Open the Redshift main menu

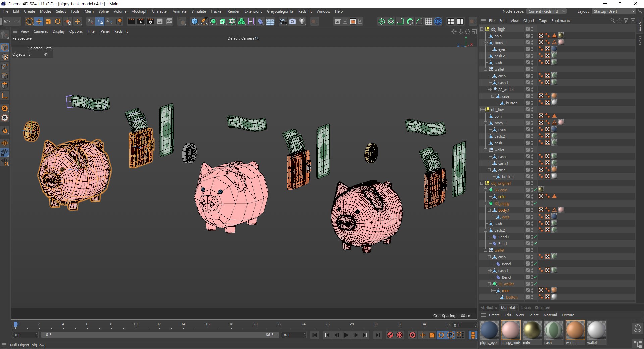pos(305,11)
